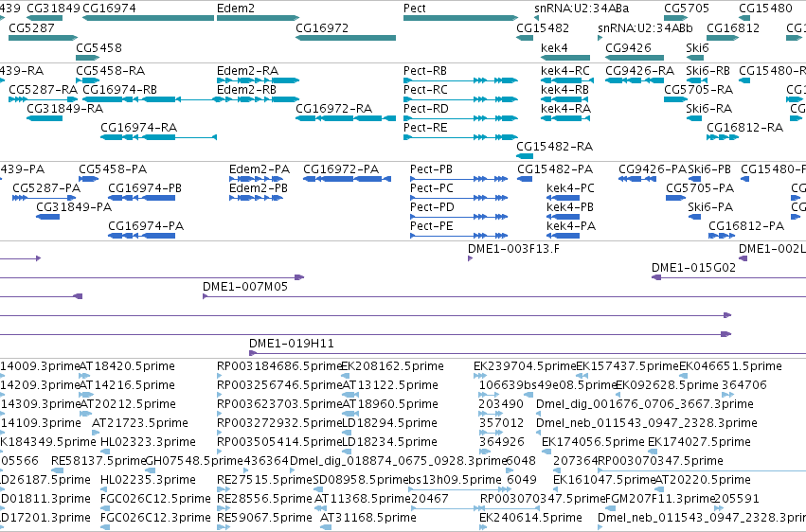Click CDS label Ski6-PB
The height and width of the screenshot is (532, 806).
(x=708, y=168)
